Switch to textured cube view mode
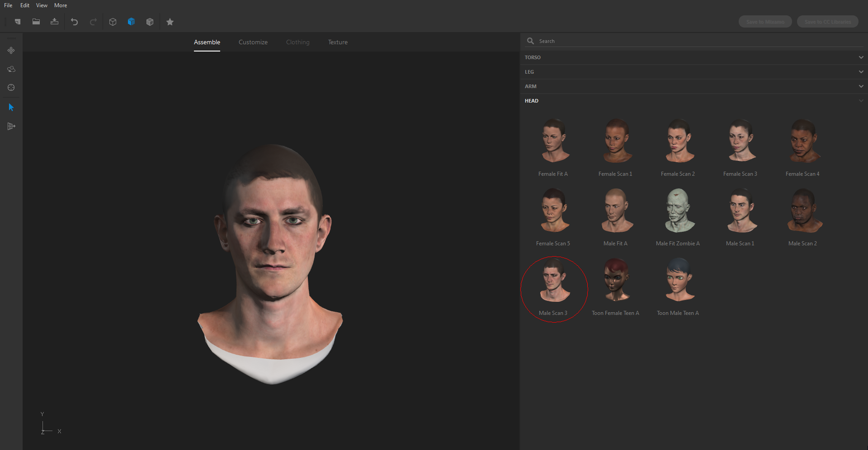The height and width of the screenshot is (450, 868). pos(150,22)
